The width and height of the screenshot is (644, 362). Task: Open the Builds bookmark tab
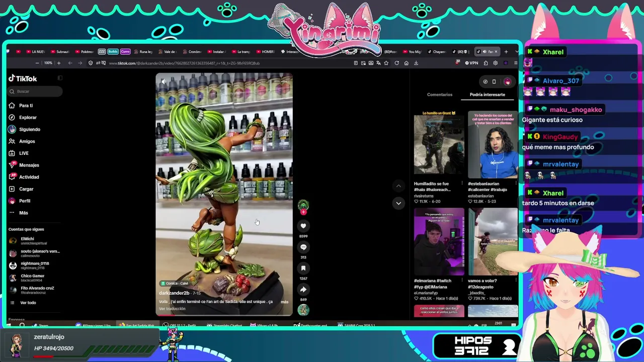click(113, 52)
